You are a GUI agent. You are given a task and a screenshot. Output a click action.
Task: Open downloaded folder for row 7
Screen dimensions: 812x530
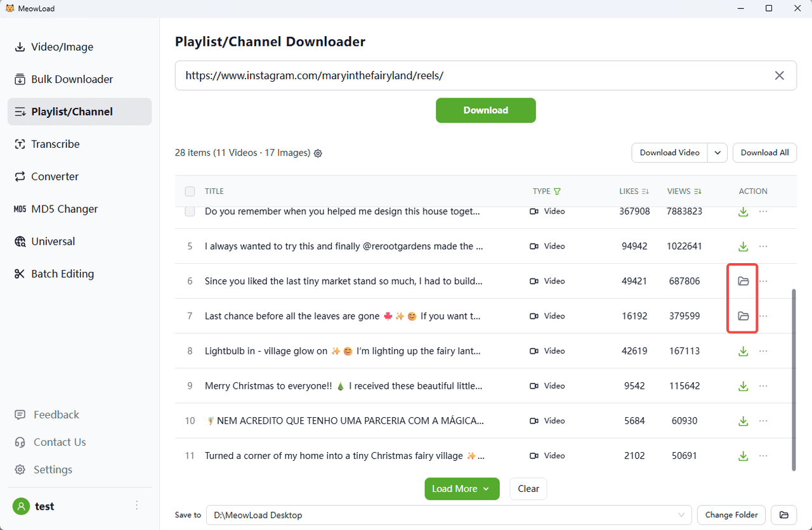(x=743, y=316)
